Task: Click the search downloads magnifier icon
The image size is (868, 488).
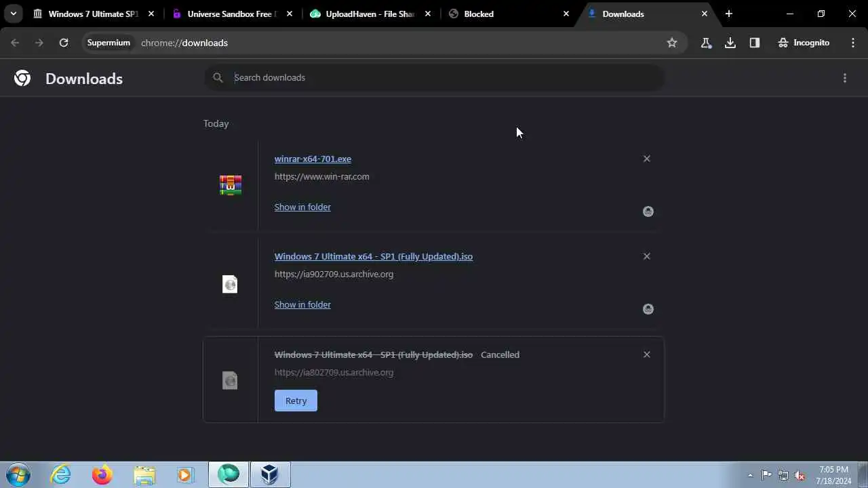Action: click(x=218, y=77)
